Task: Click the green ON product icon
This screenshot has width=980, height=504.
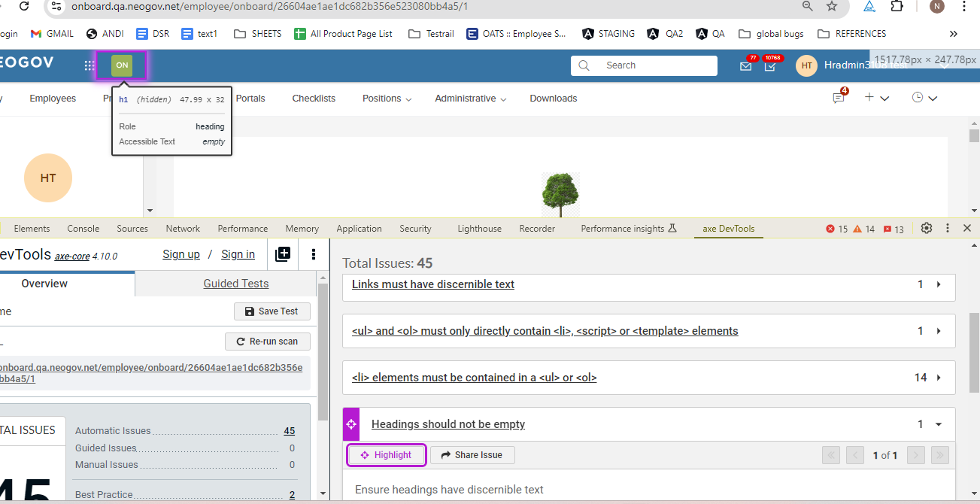Action: [122, 65]
